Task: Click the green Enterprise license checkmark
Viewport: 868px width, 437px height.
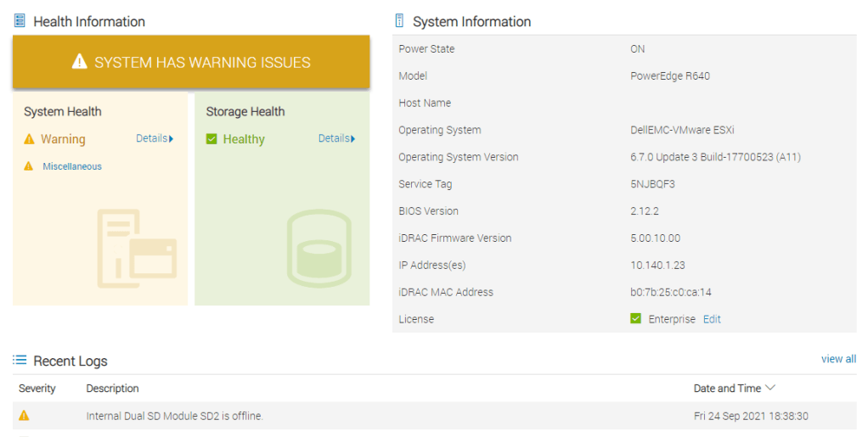Action: (635, 319)
